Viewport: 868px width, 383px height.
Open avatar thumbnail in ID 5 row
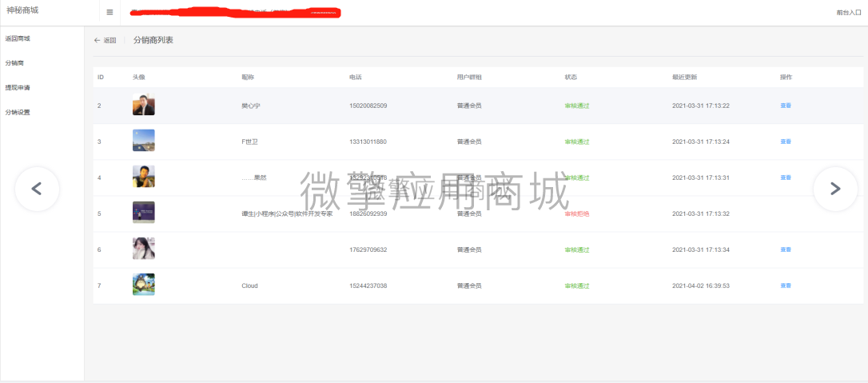143,213
